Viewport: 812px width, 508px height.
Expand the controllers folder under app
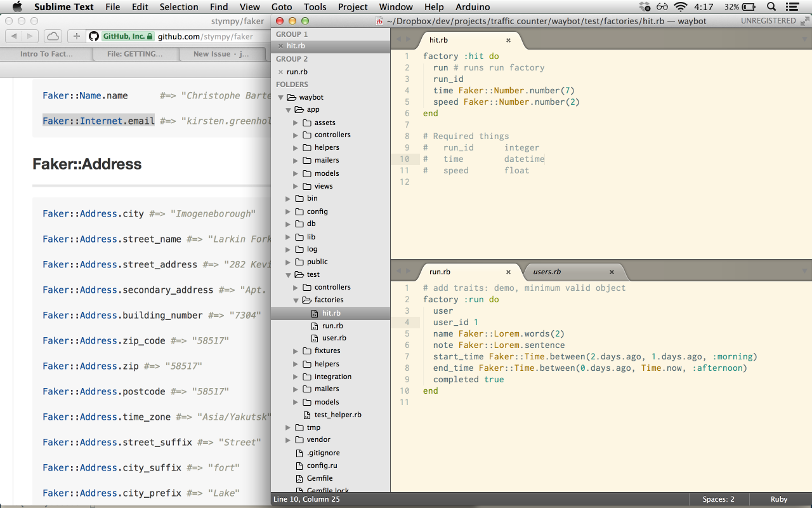(296, 135)
